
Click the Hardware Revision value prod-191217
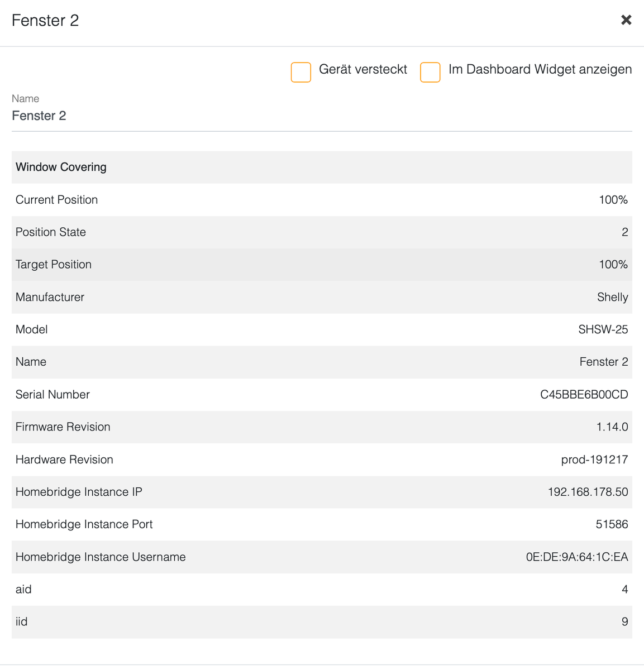[594, 460]
